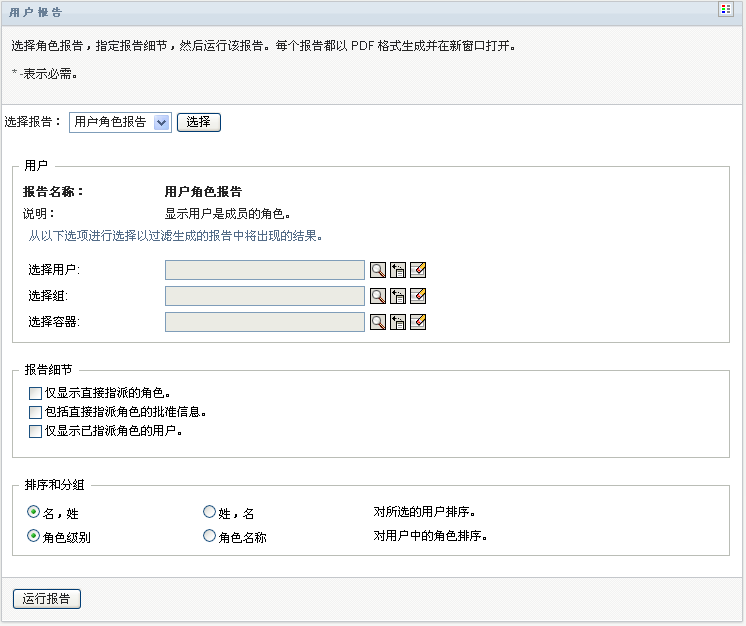
Task: Open history list icon for 选择用户
Action: click(x=398, y=270)
